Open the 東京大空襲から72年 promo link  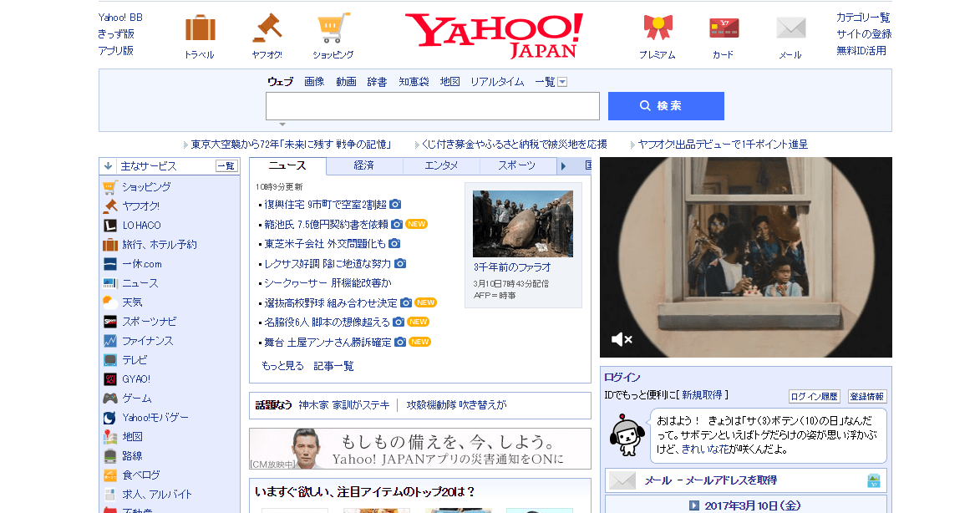click(291, 145)
